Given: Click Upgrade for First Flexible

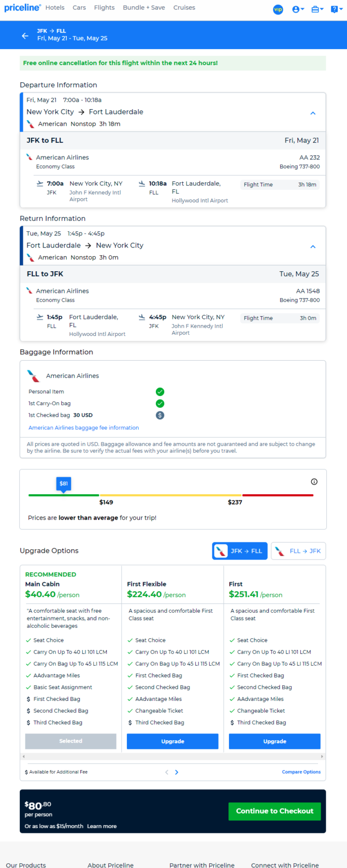Looking at the screenshot, I should [x=172, y=741].
